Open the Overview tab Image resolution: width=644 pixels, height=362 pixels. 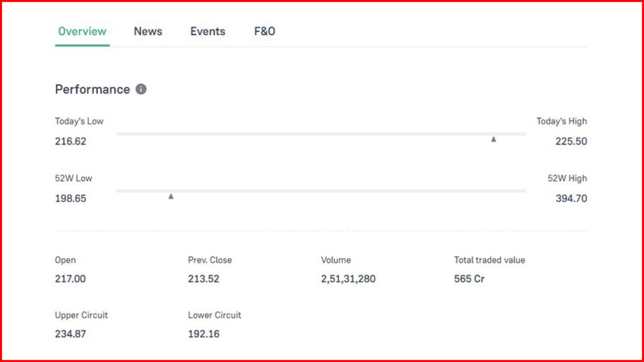click(x=82, y=31)
